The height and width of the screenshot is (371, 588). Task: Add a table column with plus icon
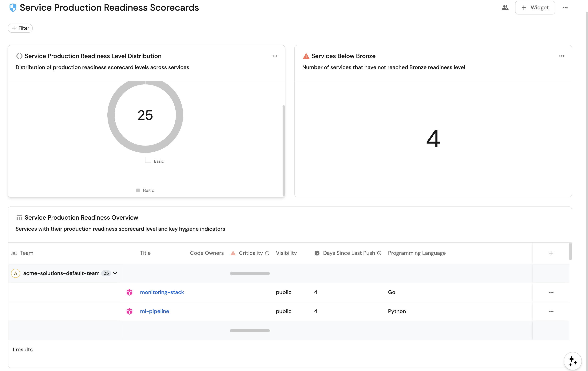(x=551, y=253)
